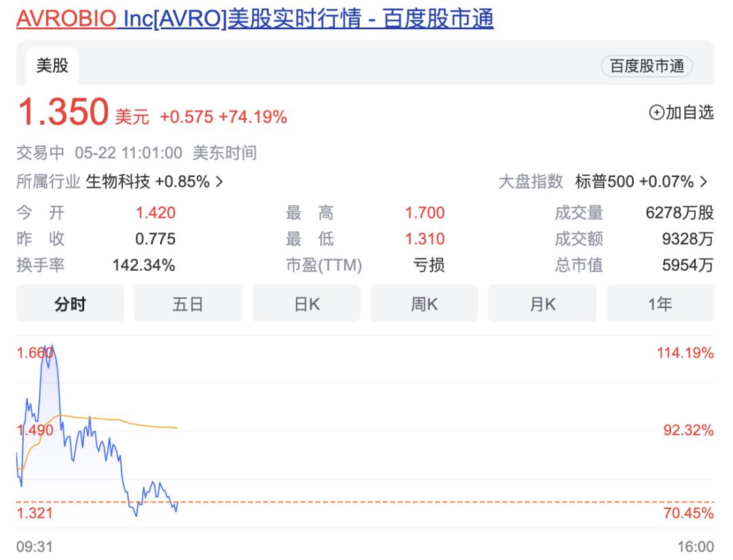Screen dimensions: 733x560
Task: Open the AVROBIO Inc stock title link
Action: (255, 19)
